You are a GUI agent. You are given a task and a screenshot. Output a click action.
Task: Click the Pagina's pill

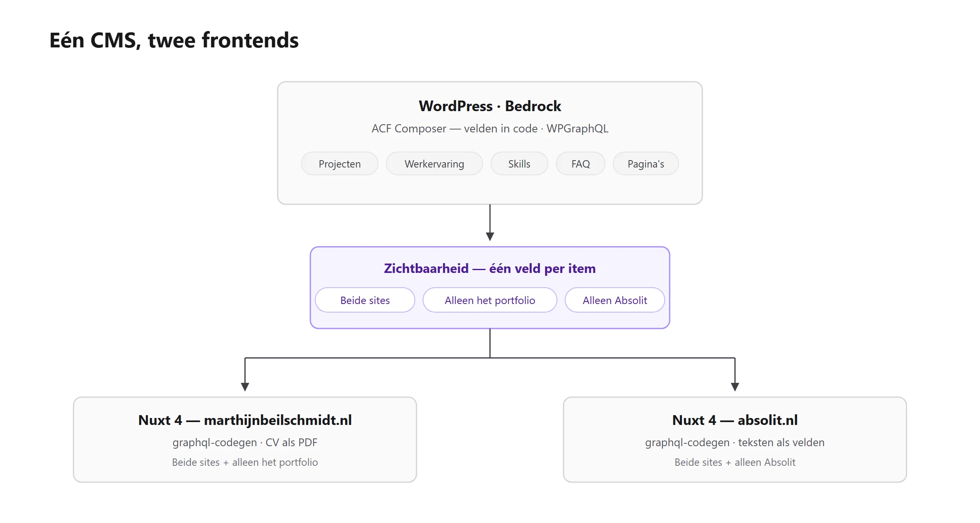(646, 163)
